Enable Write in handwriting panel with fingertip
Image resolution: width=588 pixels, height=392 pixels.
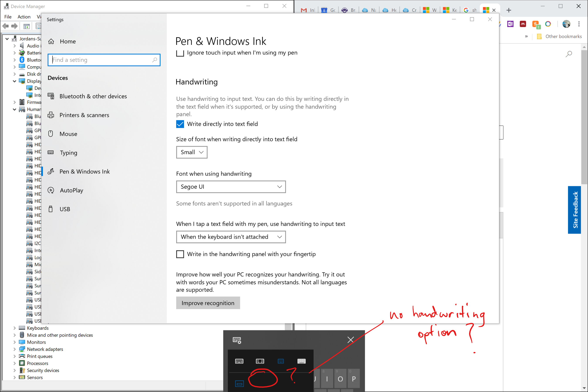pyautogui.click(x=180, y=254)
